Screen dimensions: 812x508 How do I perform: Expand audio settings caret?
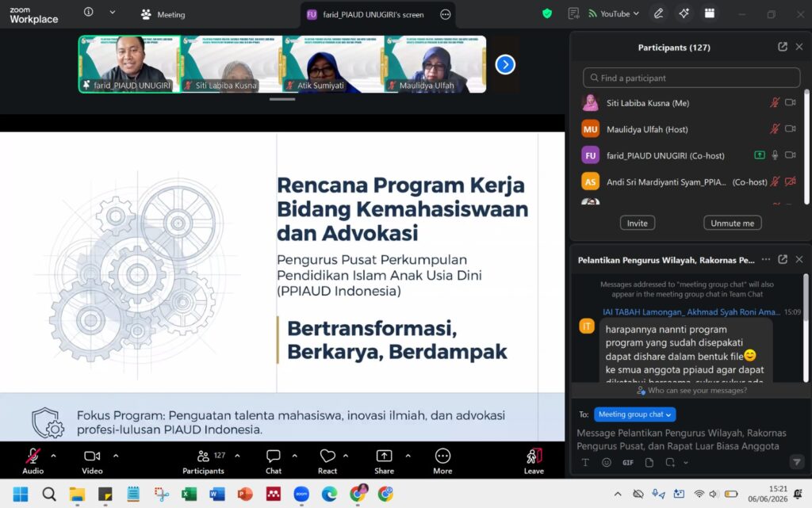53,456
